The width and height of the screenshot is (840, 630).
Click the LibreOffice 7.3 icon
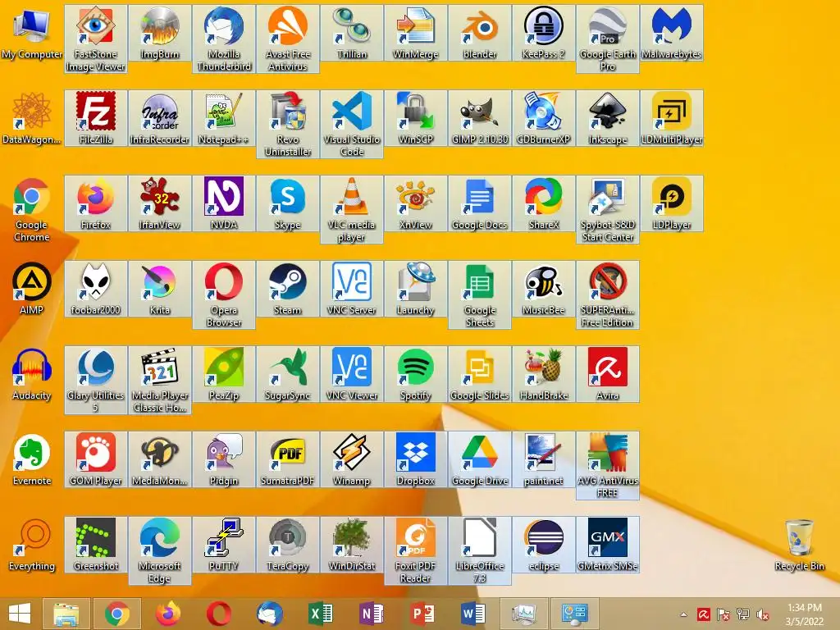480,550
